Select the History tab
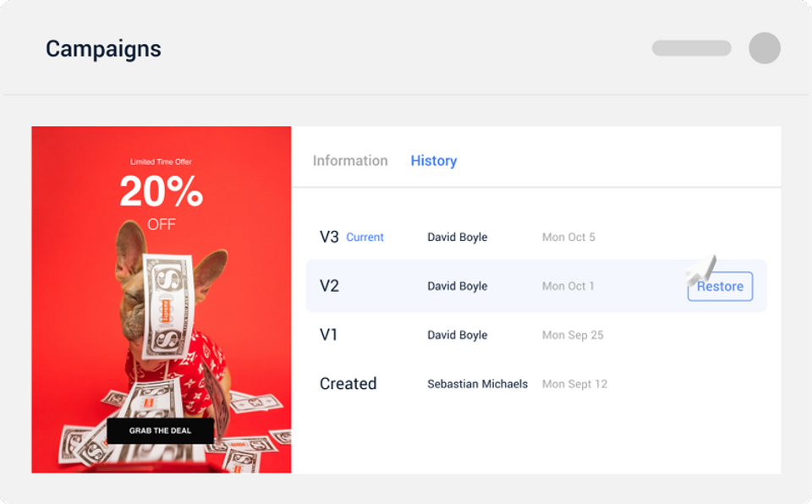 433,161
